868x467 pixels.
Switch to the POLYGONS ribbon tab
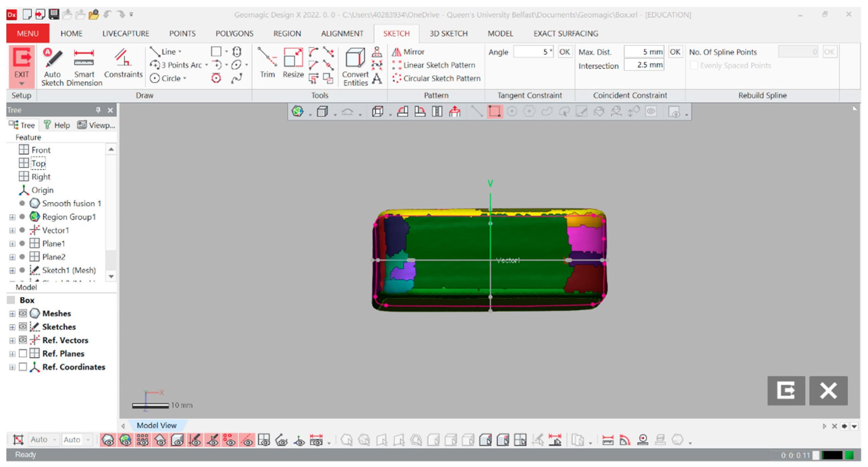(234, 34)
